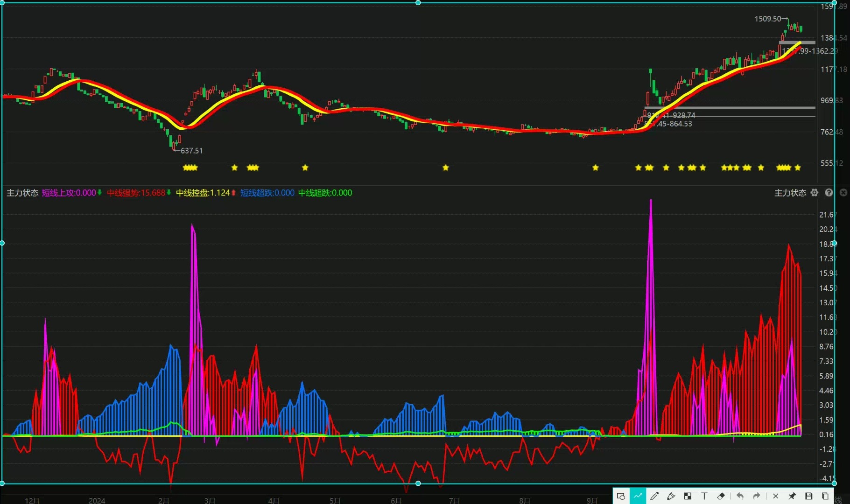
Task: Open help for 主力状态 indicator
Action: [829, 193]
